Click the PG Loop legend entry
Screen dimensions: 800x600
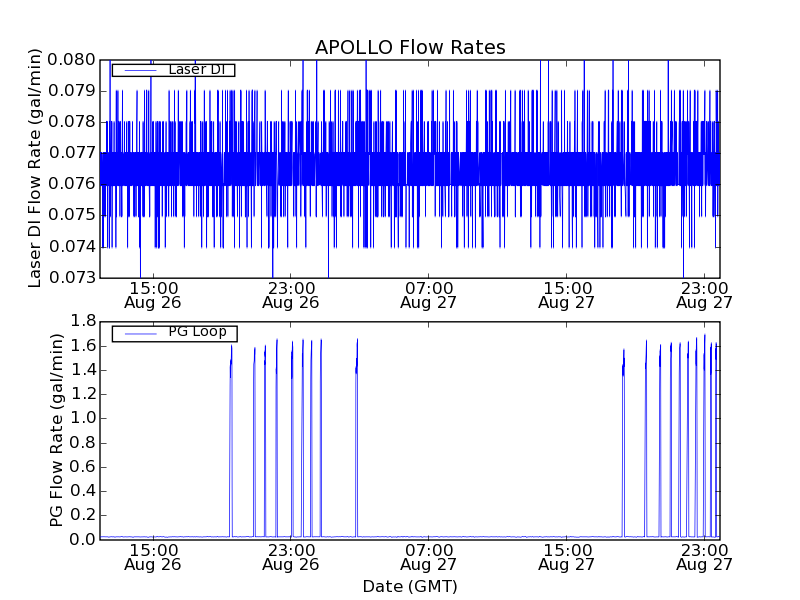click(x=174, y=333)
